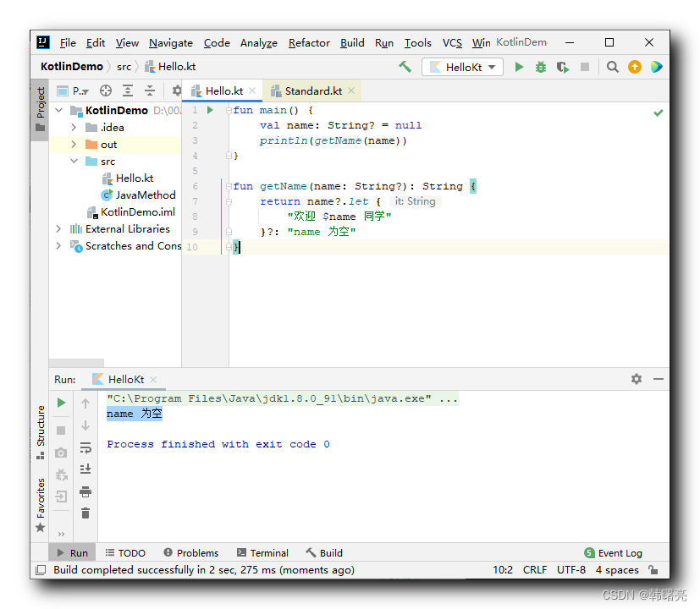
Task: Rerun HelloKt in the Run panel
Action: tap(62, 403)
